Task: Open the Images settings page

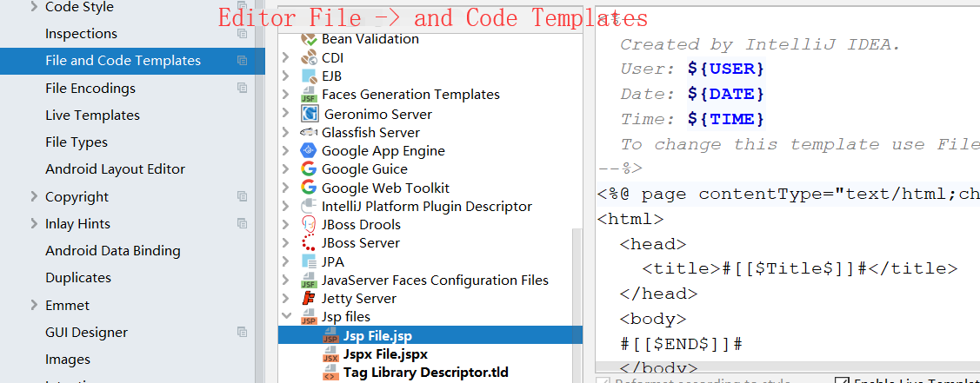Action: click(x=68, y=360)
